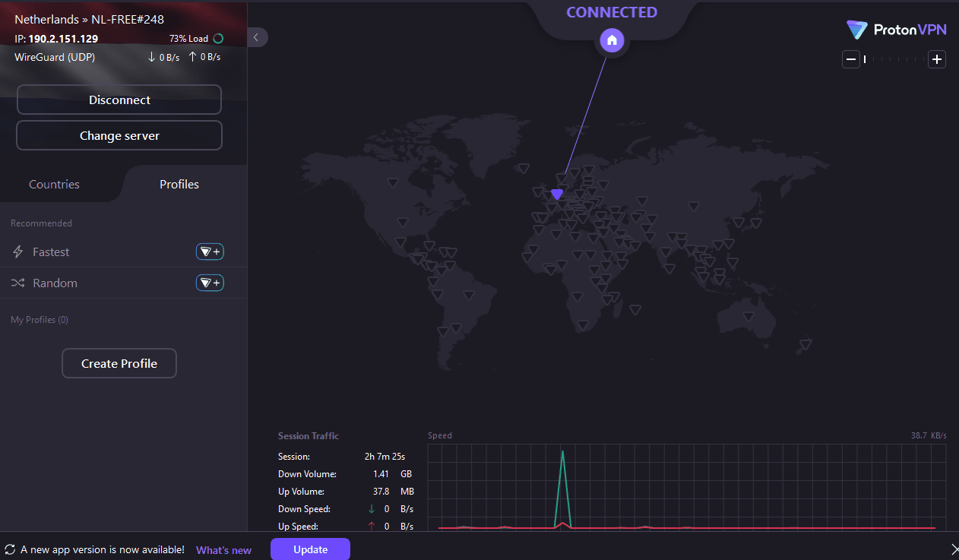Create profile from Fastest using its ProtonVPN+ icon
959x560 pixels.
click(x=210, y=252)
